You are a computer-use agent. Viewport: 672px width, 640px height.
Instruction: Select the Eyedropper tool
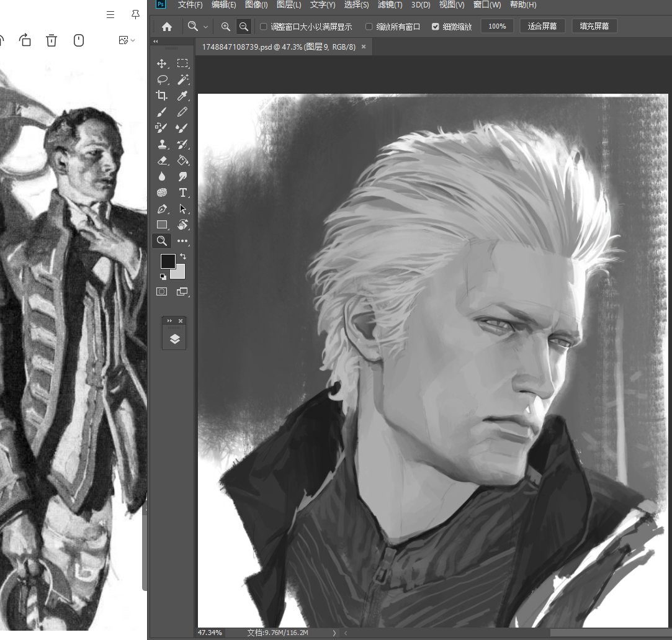[182, 96]
